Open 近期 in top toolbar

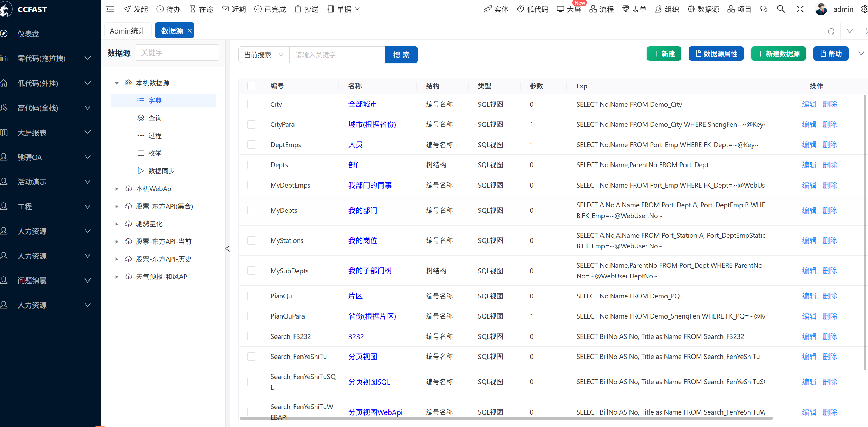[x=234, y=9]
